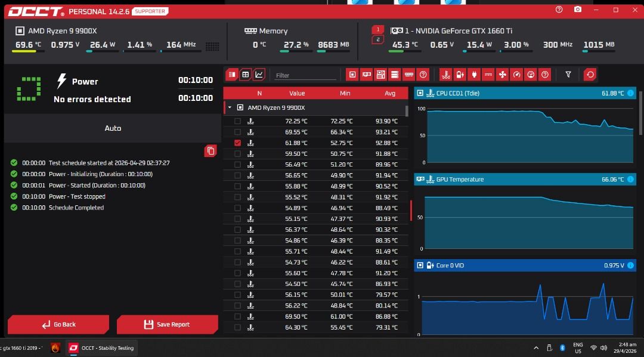The width and height of the screenshot is (644, 357).
Task: Select GPU 2 in the GPU selector
Action: pyautogui.click(x=378, y=39)
